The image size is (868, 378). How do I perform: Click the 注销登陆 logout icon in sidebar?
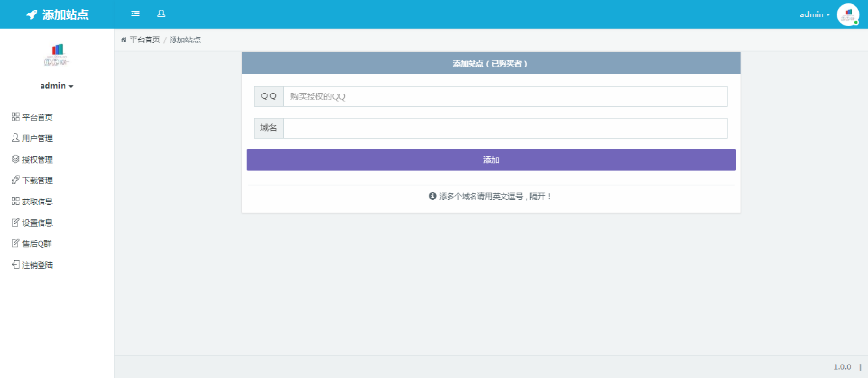point(15,265)
